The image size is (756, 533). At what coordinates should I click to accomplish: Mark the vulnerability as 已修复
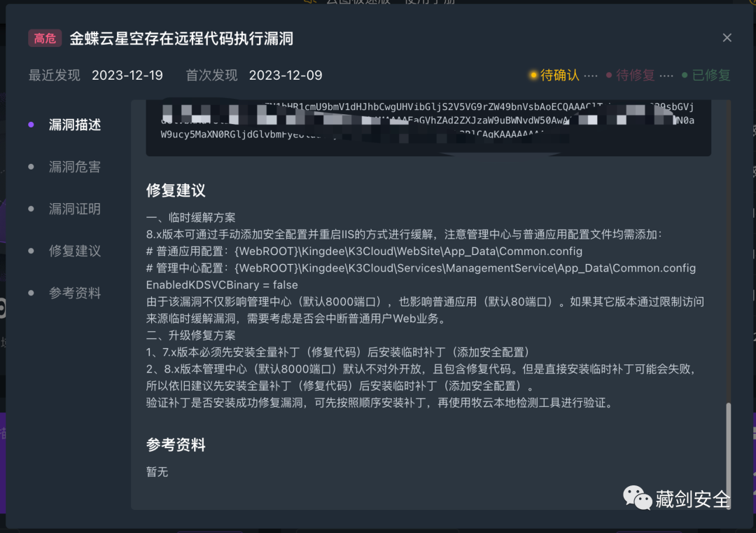tap(706, 75)
